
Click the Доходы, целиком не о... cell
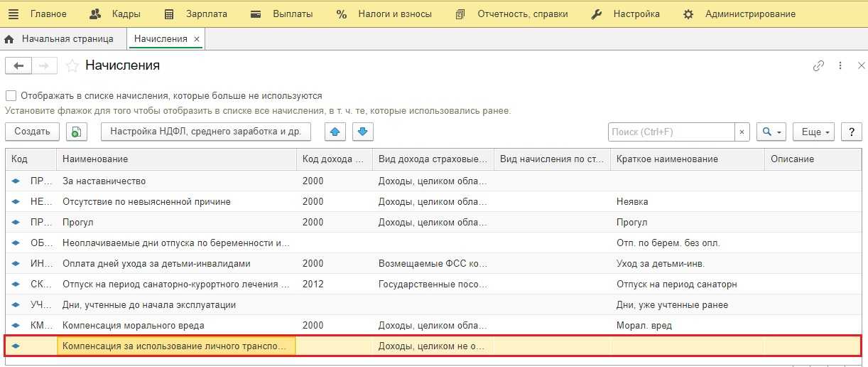[433, 346]
